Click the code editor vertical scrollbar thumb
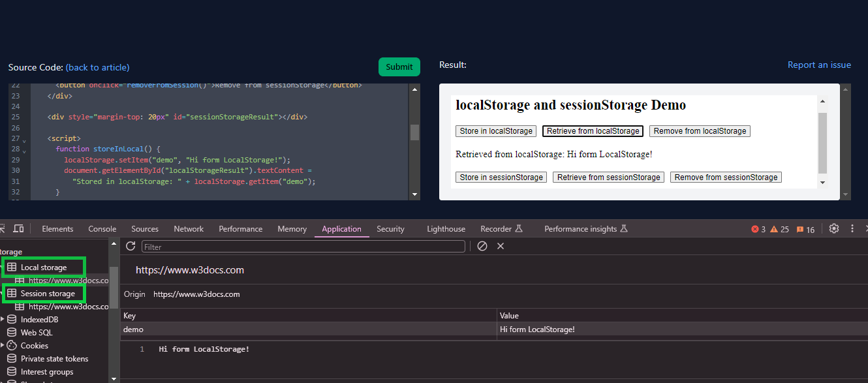The width and height of the screenshot is (868, 383). coord(414,132)
